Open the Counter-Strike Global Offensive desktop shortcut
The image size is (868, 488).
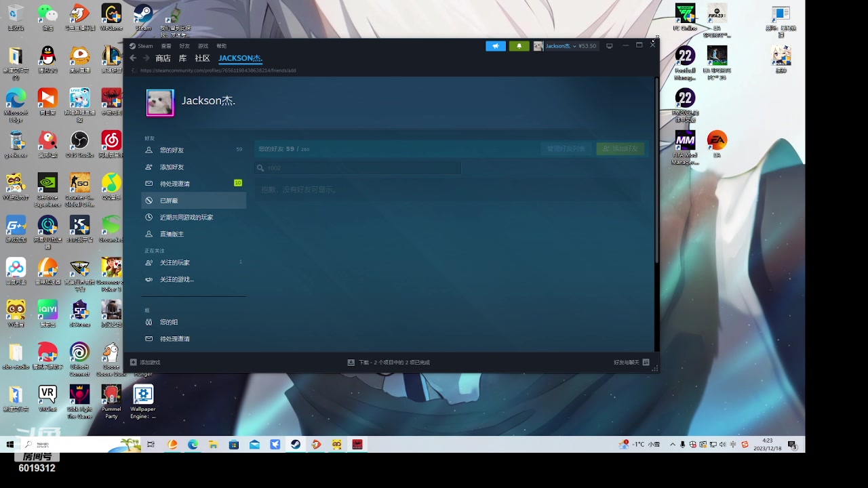[x=79, y=190]
